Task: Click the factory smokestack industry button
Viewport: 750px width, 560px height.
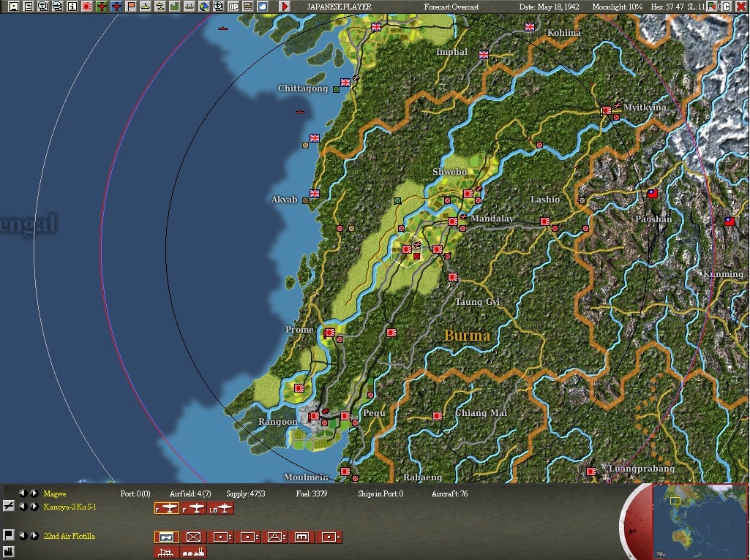Action: 194,552
